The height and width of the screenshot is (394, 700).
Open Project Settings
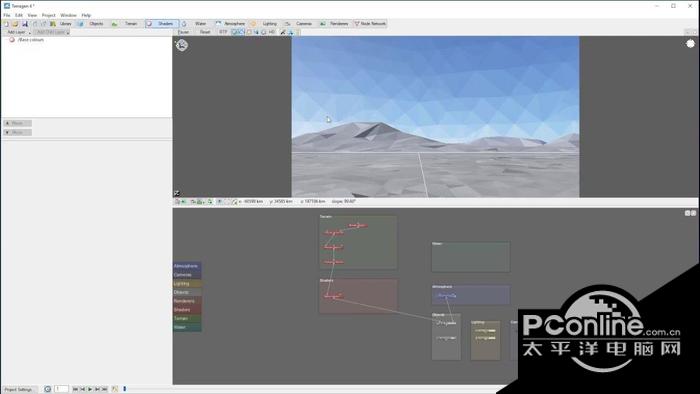tap(19, 389)
